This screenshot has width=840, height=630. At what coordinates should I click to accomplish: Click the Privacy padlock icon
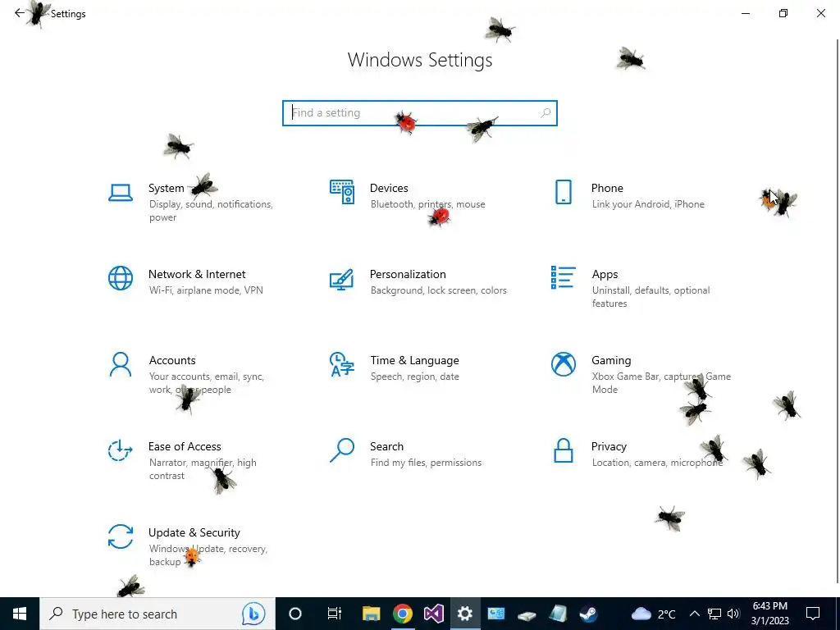[563, 450]
